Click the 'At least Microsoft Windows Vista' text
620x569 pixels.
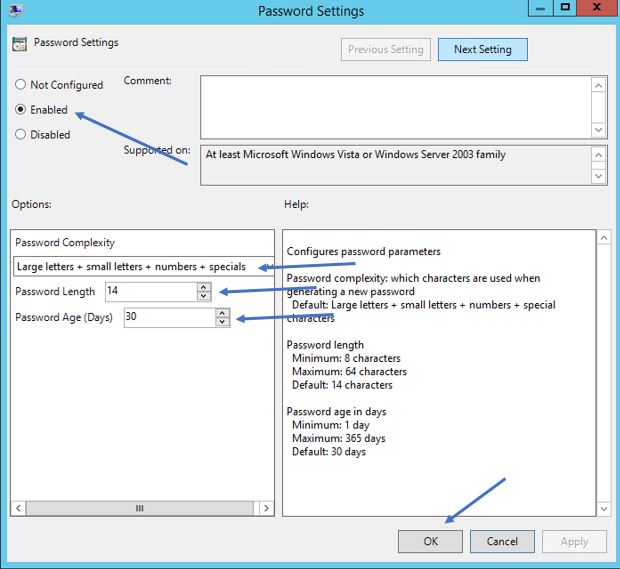(x=355, y=154)
